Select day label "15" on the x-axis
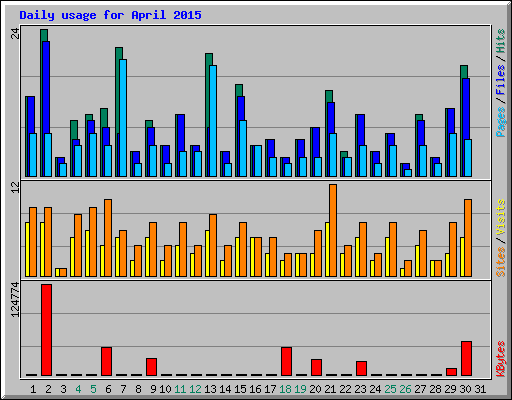 click(x=240, y=389)
